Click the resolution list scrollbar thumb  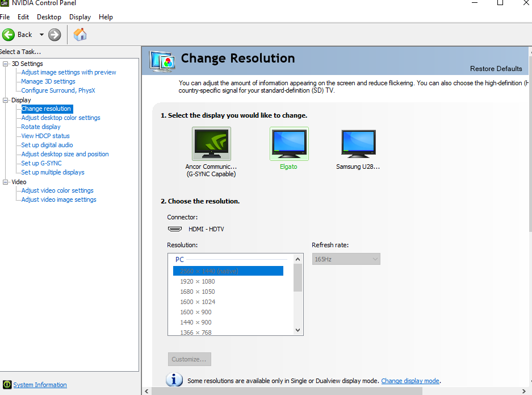click(298, 278)
